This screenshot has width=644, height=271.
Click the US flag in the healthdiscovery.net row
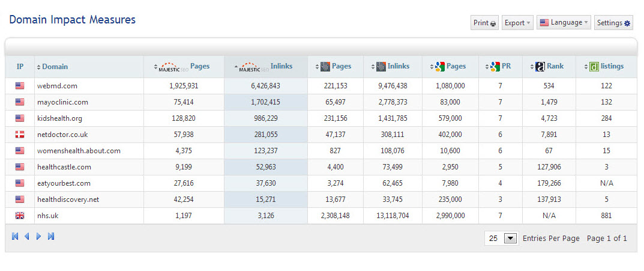[x=20, y=199]
